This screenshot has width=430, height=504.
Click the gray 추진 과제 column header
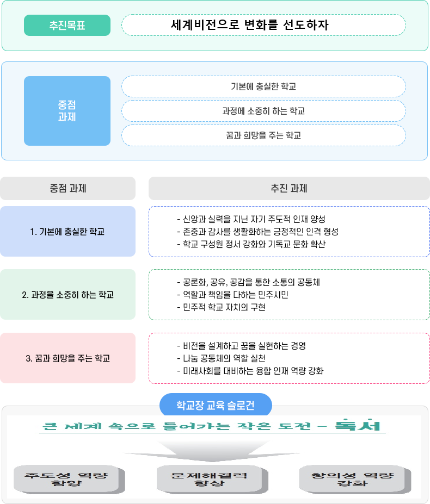pos(289,188)
